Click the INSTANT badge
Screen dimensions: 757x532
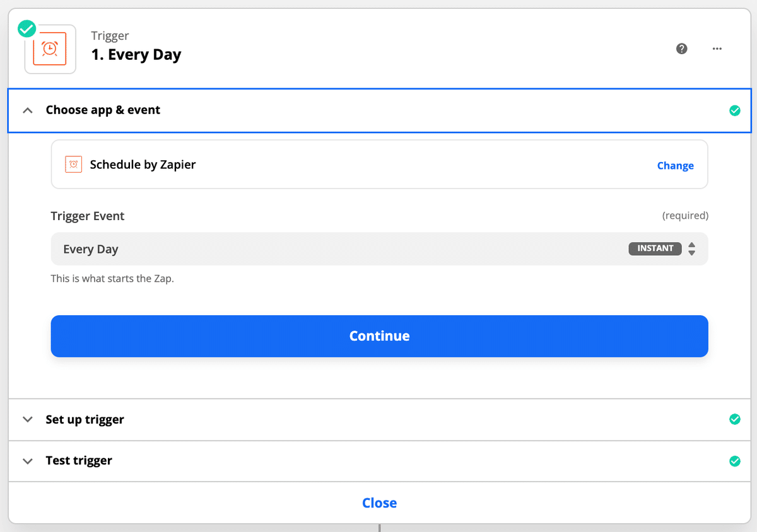(655, 248)
